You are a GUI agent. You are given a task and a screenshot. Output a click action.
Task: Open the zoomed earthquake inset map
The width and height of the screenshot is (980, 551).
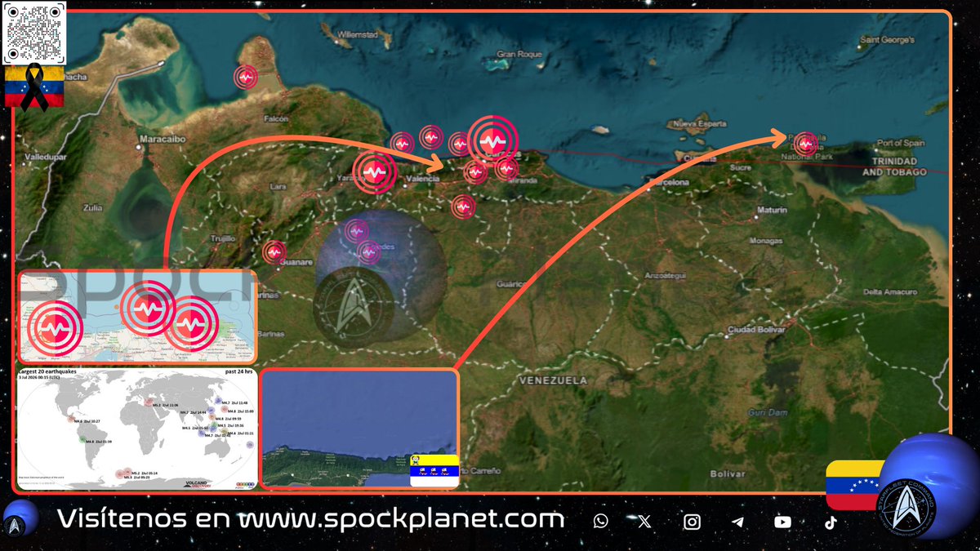pos(137,316)
